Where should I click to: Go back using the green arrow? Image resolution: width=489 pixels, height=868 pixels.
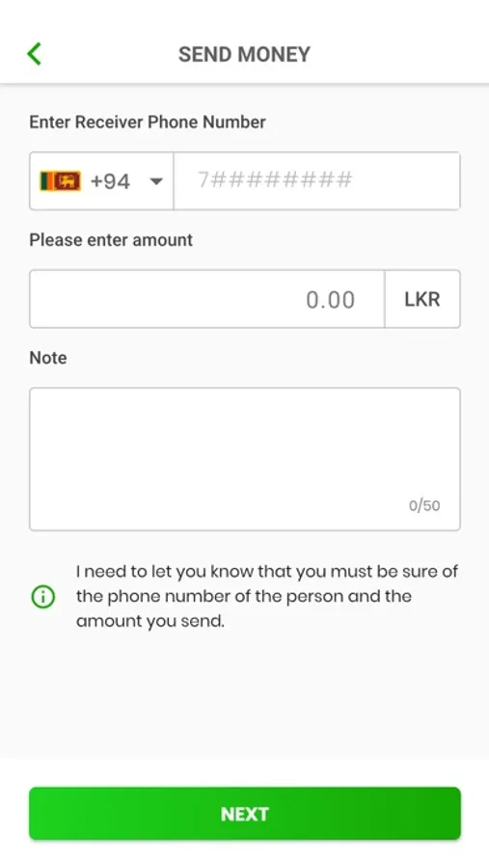coord(35,54)
